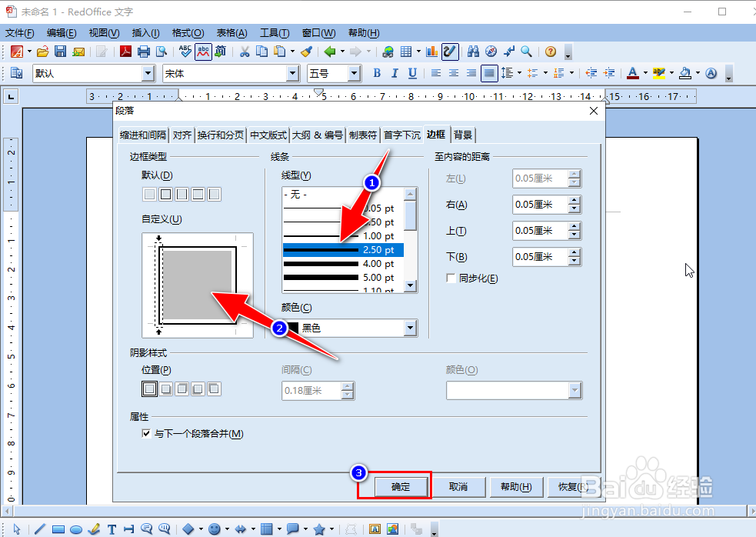Click 恢复(R) button

[x=573, y=487]
